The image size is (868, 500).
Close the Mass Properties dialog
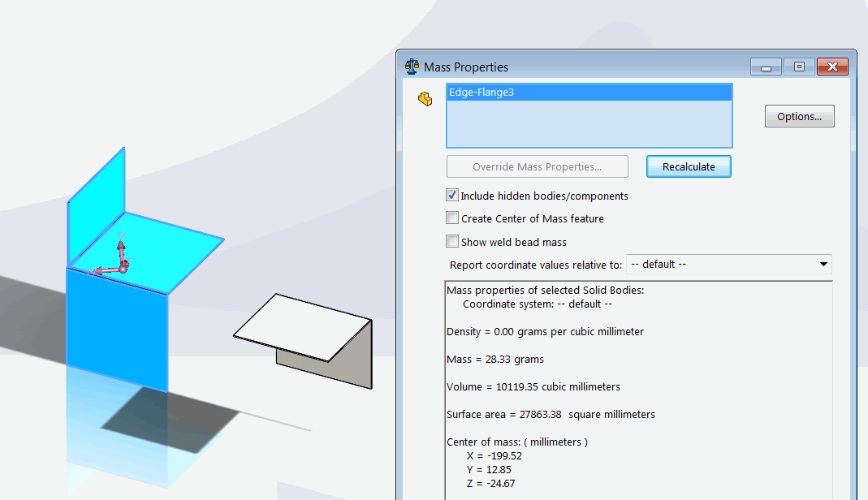point(832,67)
